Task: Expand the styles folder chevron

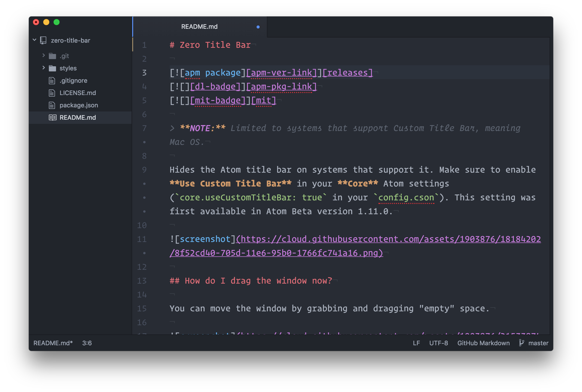Action: 43,68
